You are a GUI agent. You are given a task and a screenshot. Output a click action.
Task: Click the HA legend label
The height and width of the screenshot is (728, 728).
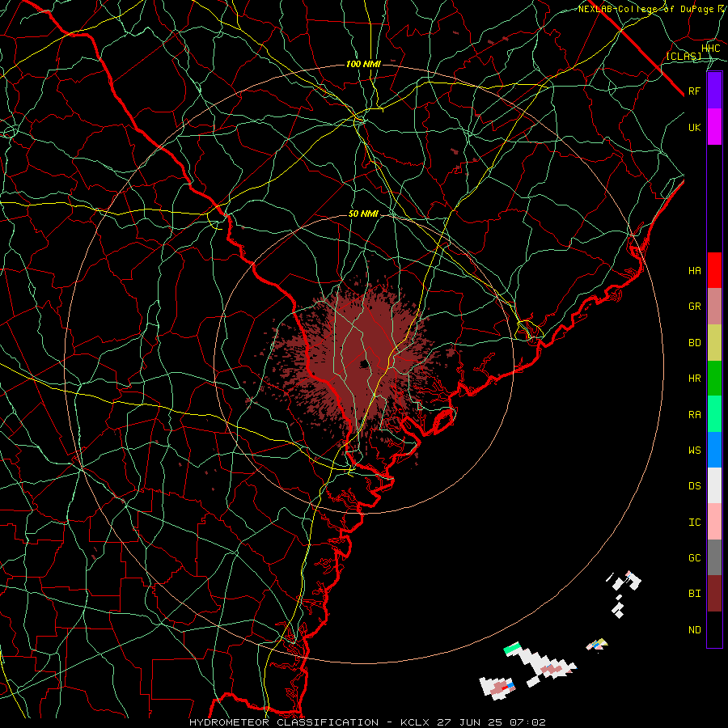pyautogui.click(x=694, y=271)
